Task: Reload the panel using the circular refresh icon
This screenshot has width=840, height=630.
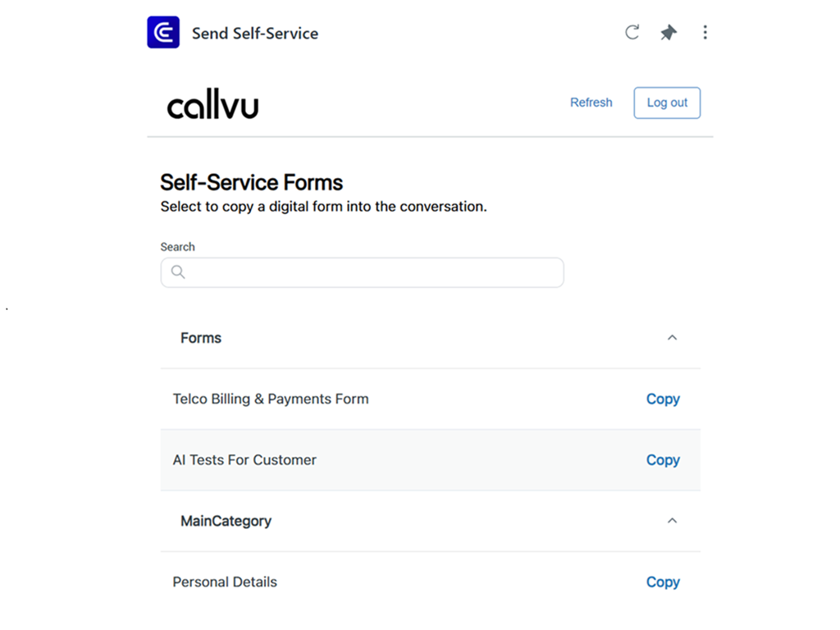Action: tap(632, 32)
